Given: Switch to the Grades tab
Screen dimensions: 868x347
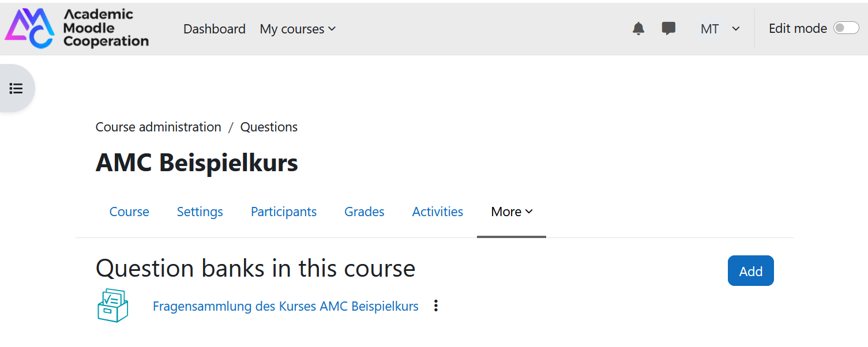Looking at the screenshot, I should [365, 212].
